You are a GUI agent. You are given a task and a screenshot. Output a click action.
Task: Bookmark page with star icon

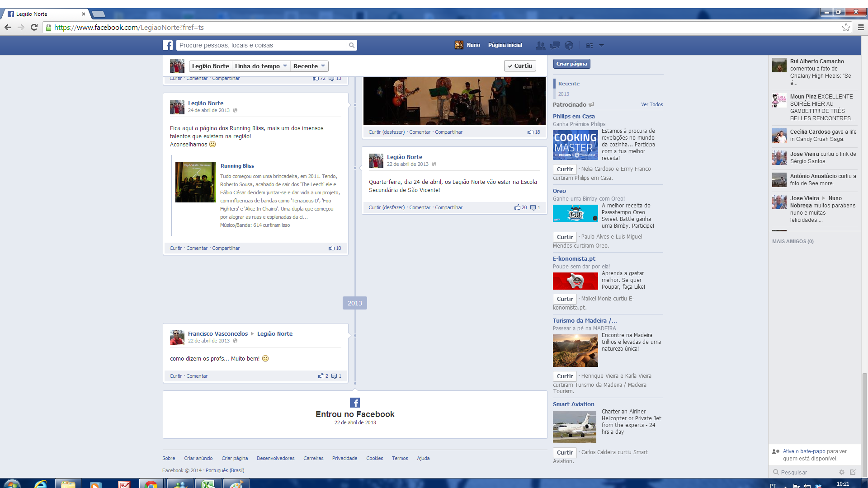coord(846,28)
